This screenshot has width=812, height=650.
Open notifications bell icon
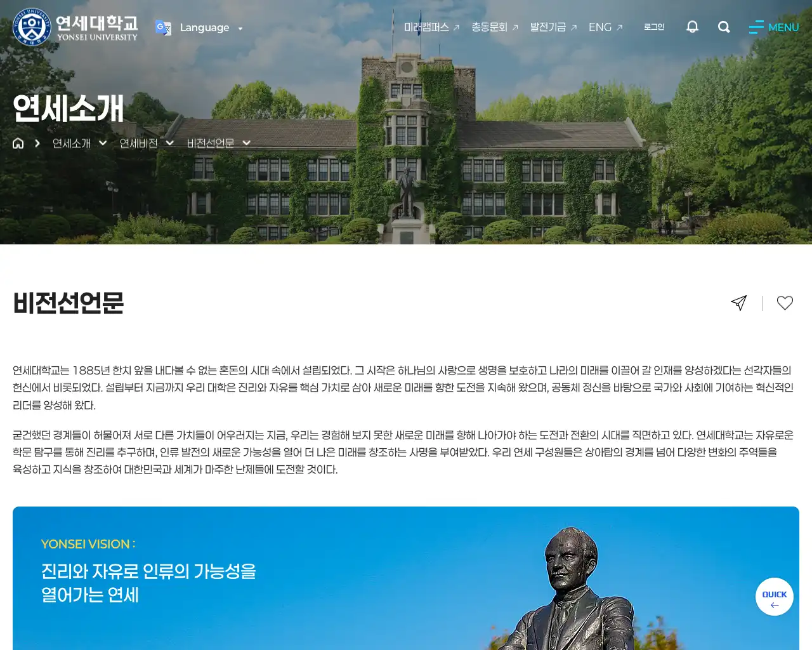692,27
